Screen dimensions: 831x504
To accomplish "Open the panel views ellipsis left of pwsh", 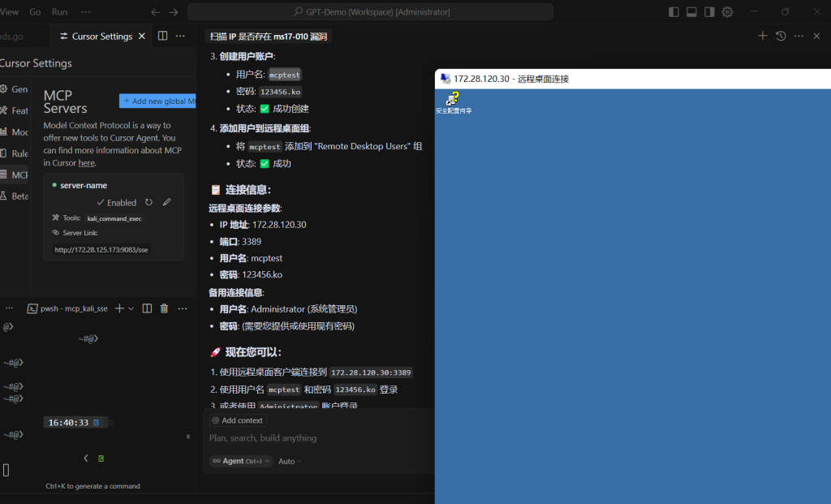I will (x=9, y=308).
